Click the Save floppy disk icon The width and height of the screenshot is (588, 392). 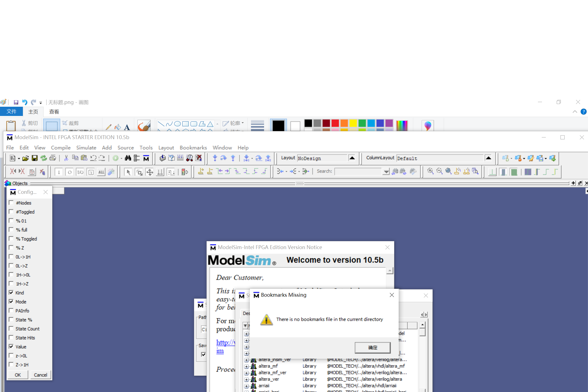35,158
